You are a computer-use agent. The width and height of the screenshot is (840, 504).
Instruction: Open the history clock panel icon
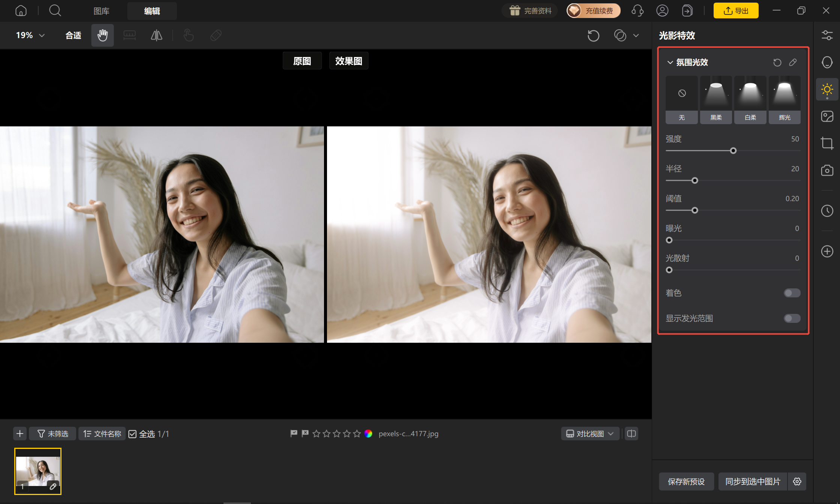point(827,211)
